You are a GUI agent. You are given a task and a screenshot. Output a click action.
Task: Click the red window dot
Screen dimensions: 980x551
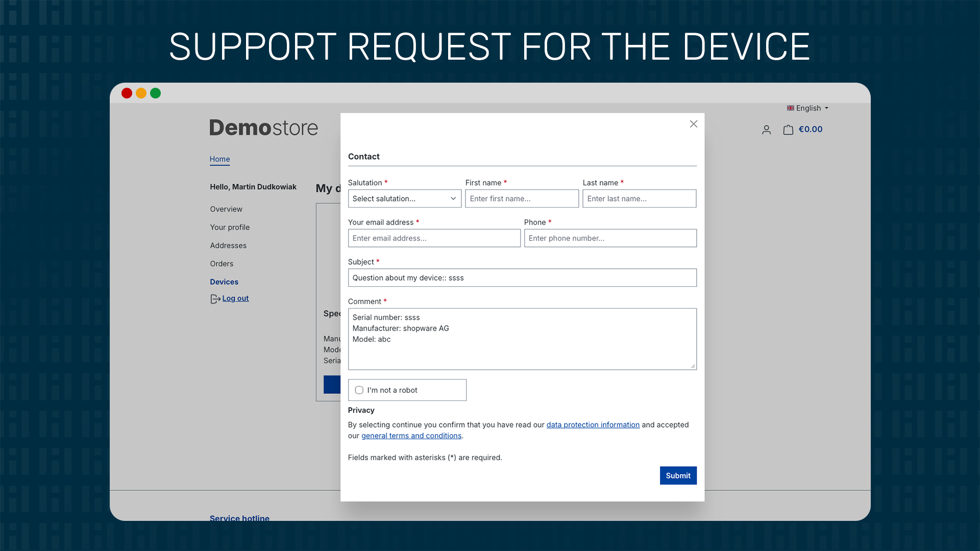click(x=127, y=93)
